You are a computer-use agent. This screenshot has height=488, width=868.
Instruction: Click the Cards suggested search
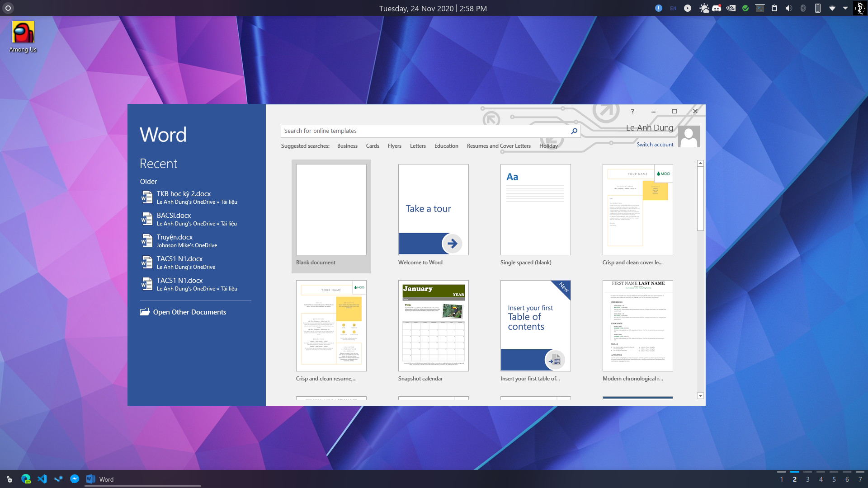point(373,146)
